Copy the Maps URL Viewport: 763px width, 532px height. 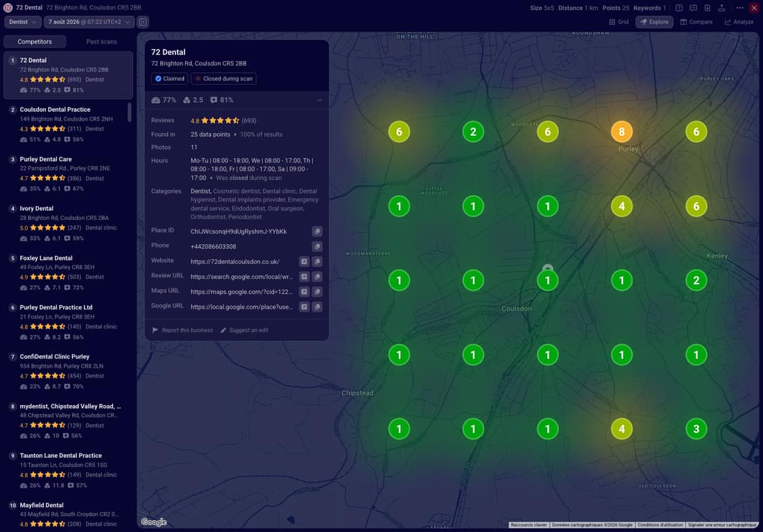(317, 291)
